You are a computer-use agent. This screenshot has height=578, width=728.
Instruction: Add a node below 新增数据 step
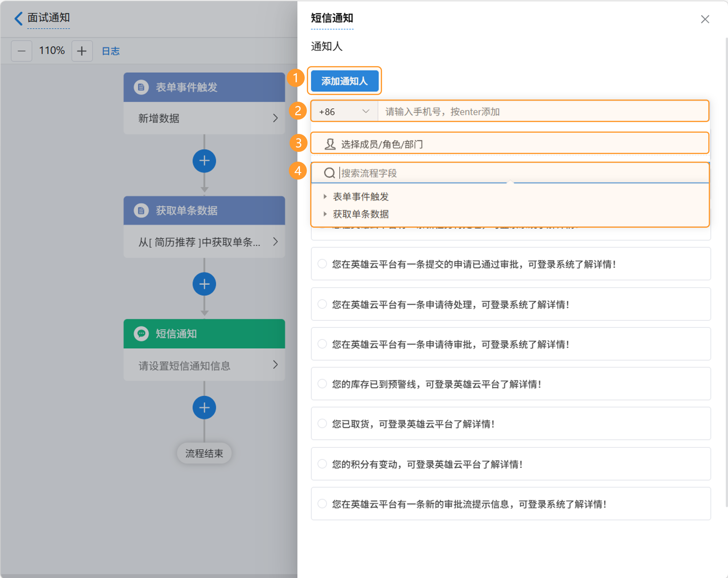coord(204,161)
